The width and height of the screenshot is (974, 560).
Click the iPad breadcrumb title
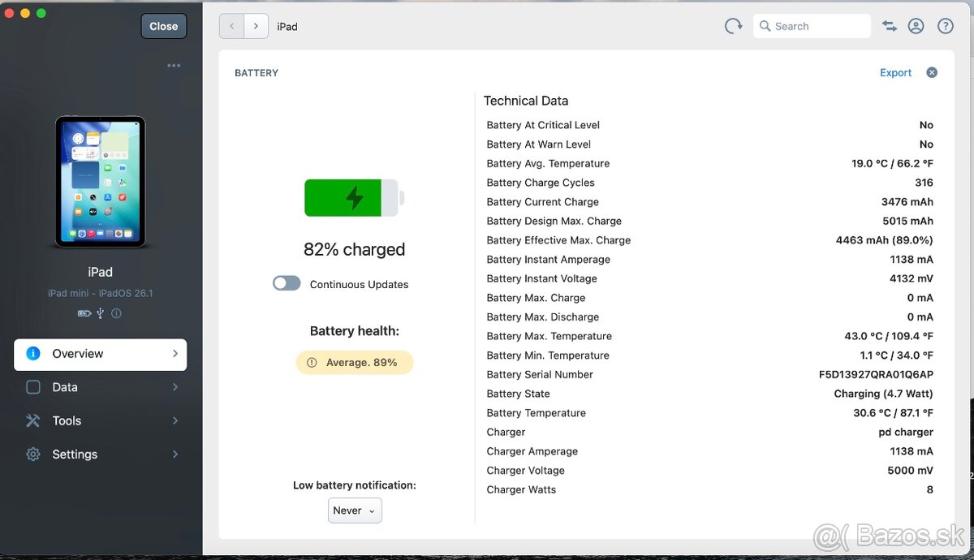pos(287,27)
